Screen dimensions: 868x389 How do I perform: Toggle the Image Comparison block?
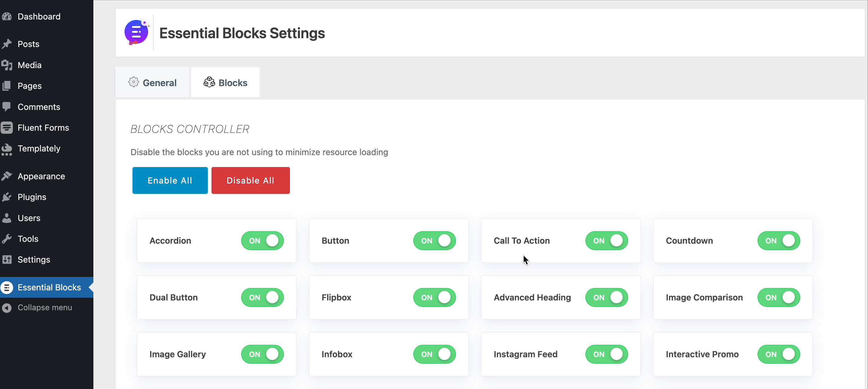tap(779, 297)
